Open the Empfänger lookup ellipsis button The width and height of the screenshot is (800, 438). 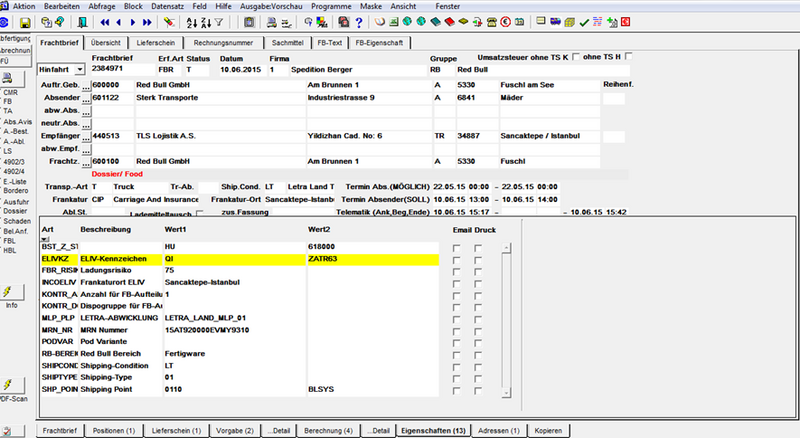coord(86,137)
